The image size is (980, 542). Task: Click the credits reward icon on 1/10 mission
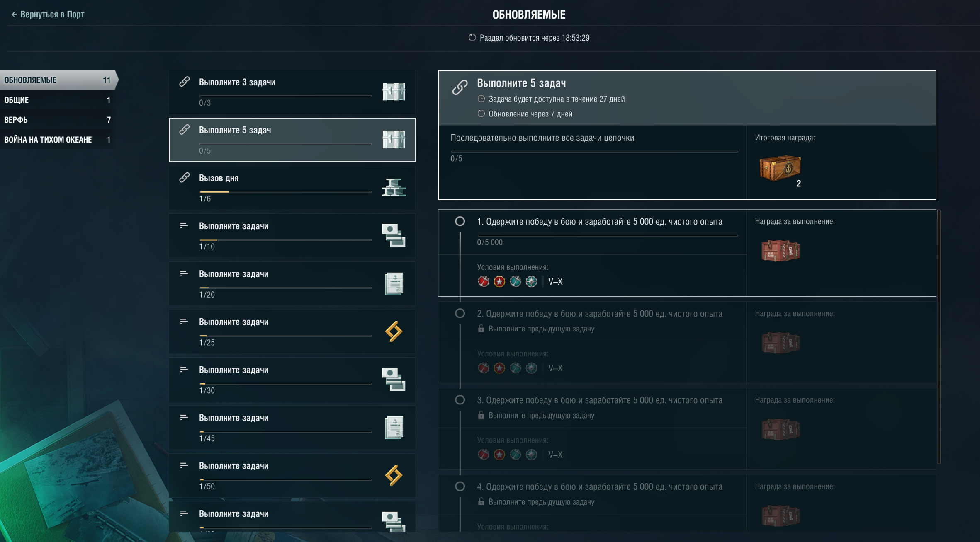point(394,235)
